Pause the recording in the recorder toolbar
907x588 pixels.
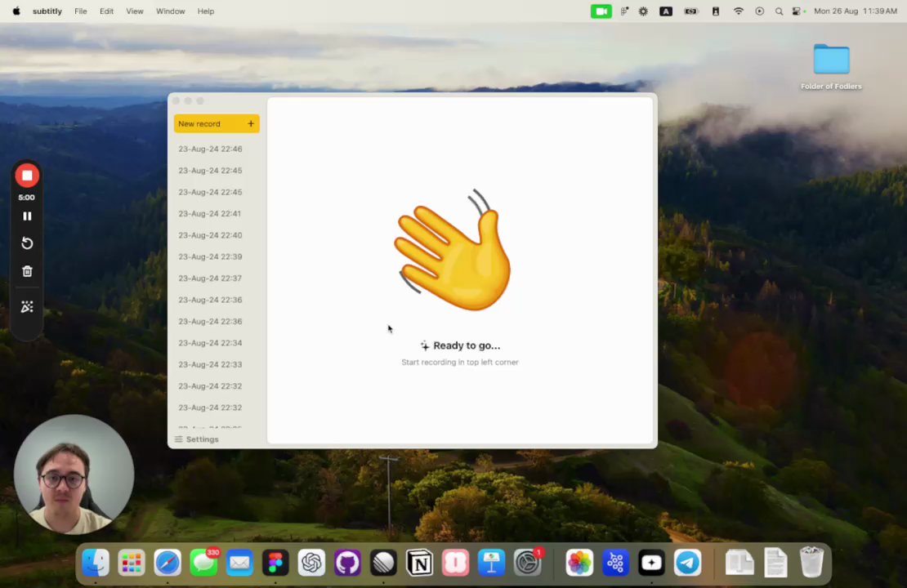click(x=27, y=216)
